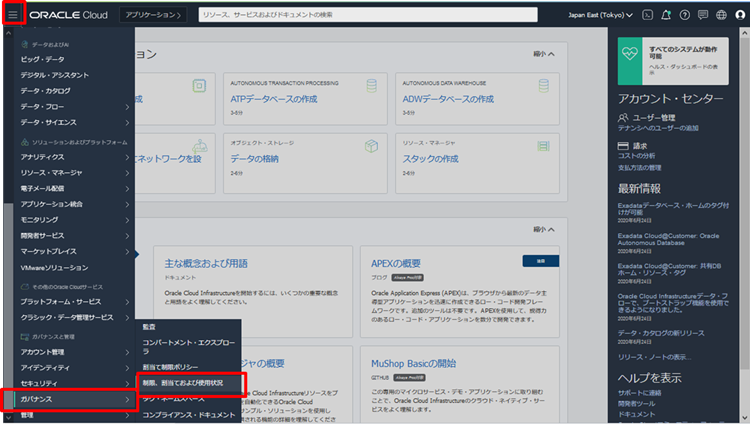Click the chat support icon in header

coord(702,15)
